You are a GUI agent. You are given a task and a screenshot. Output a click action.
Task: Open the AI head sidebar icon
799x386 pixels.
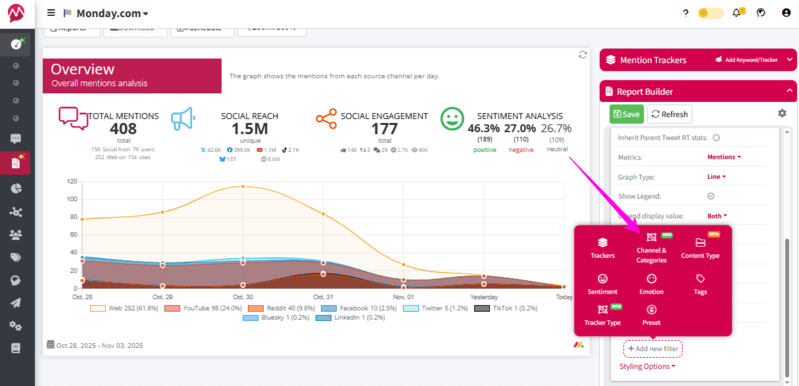[x=16, y=281]
